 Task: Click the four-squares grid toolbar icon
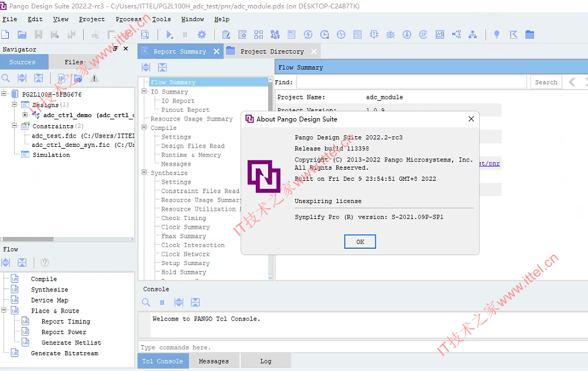[x=259, y=35]
